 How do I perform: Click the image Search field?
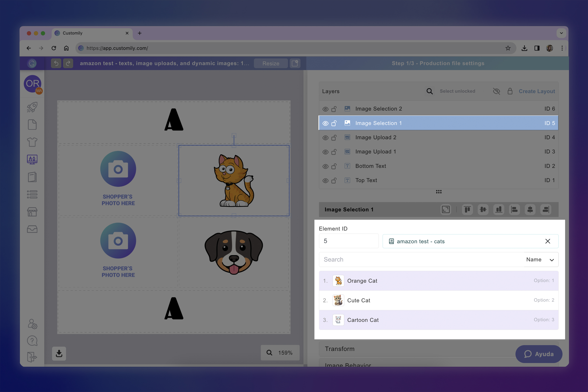(422, 259)
